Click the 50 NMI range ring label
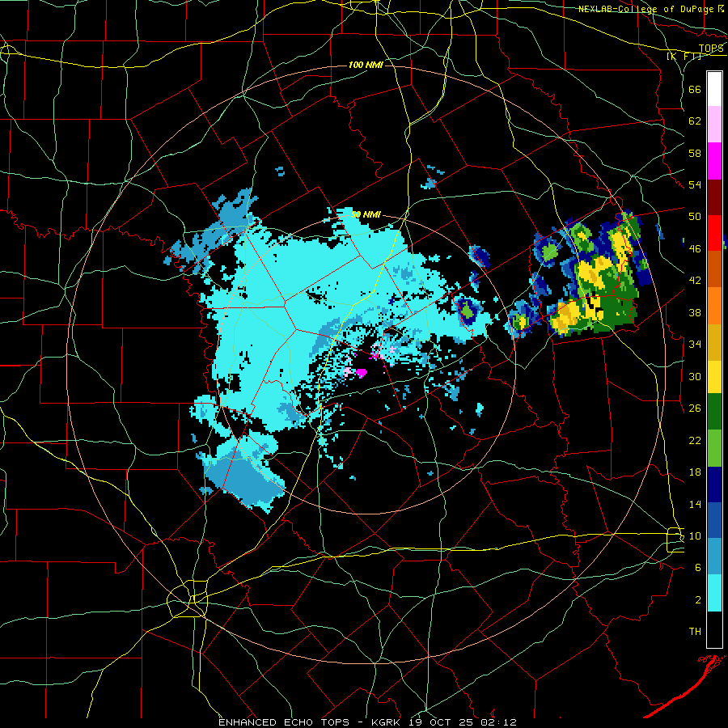The width and height of the screenshot is (728, 728). click(x=366, y=214)
